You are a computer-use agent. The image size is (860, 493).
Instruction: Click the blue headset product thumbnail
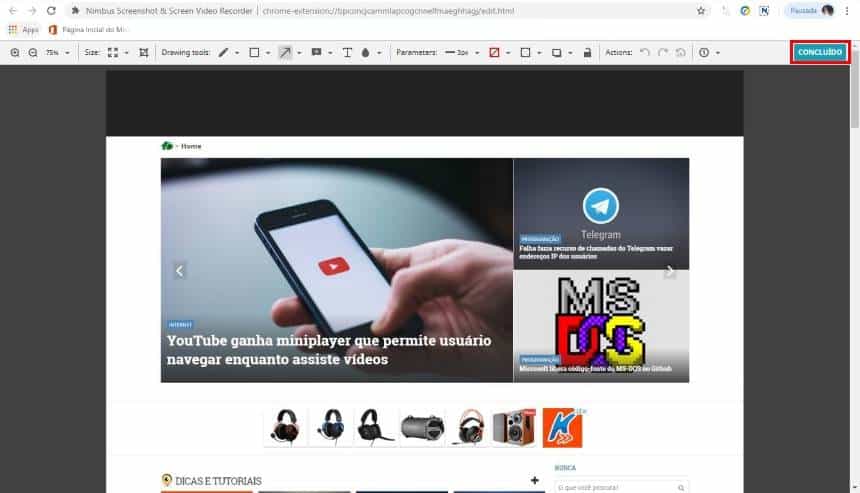click(x=331, y=427)
